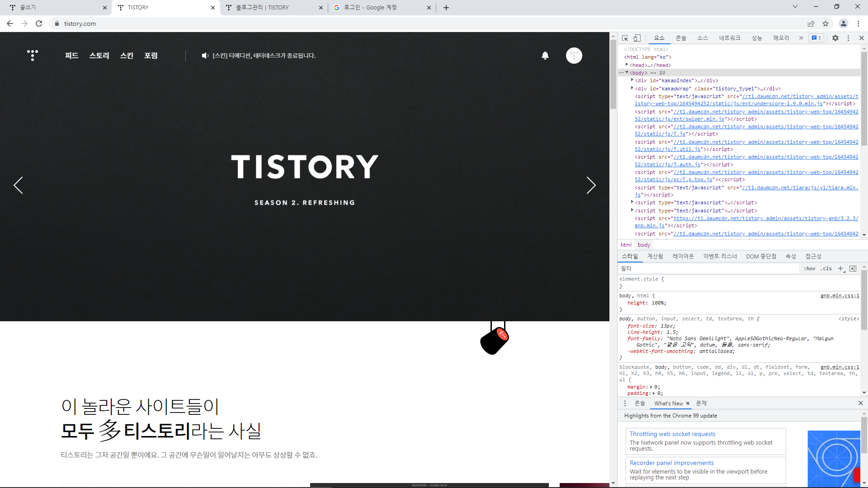
Task: Expand the margin shorthand property triangle
Action: (x=651, y=387)
